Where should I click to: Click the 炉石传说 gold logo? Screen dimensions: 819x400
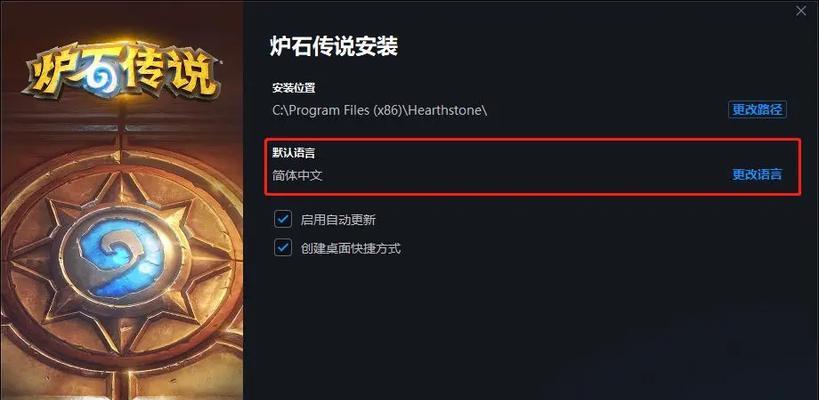122,74
